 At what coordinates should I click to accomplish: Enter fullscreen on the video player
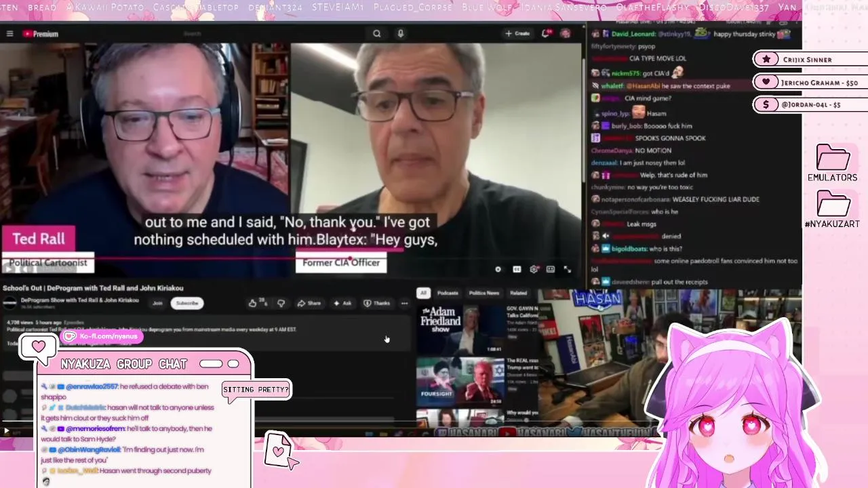tap(568, 269)
